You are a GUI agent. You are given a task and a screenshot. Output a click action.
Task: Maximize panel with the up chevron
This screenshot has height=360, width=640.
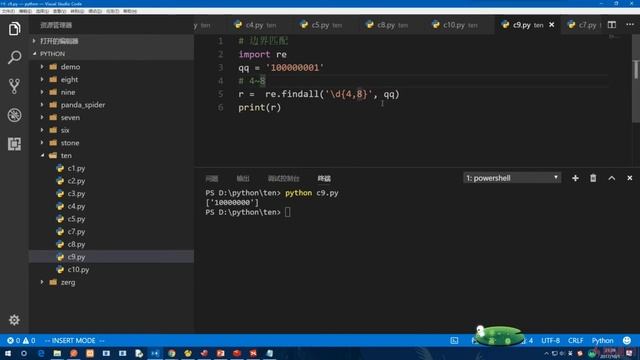tap(611, 178)
